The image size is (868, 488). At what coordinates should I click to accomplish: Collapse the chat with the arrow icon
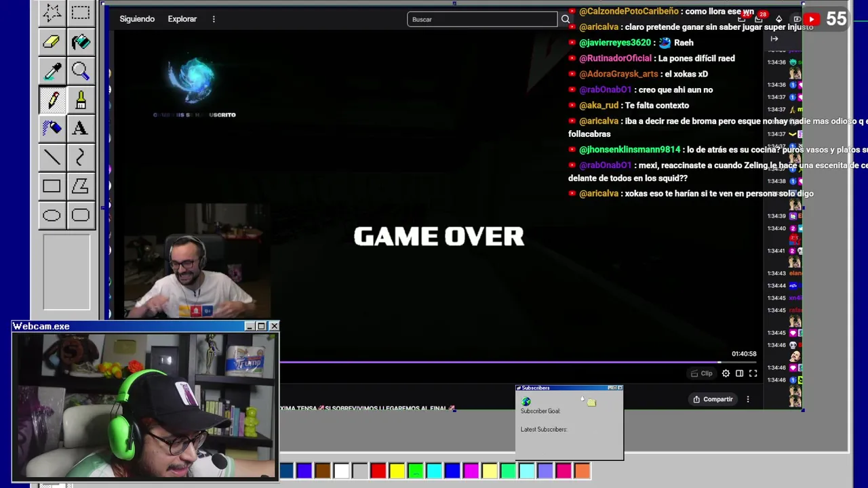(x=774, y=39)
